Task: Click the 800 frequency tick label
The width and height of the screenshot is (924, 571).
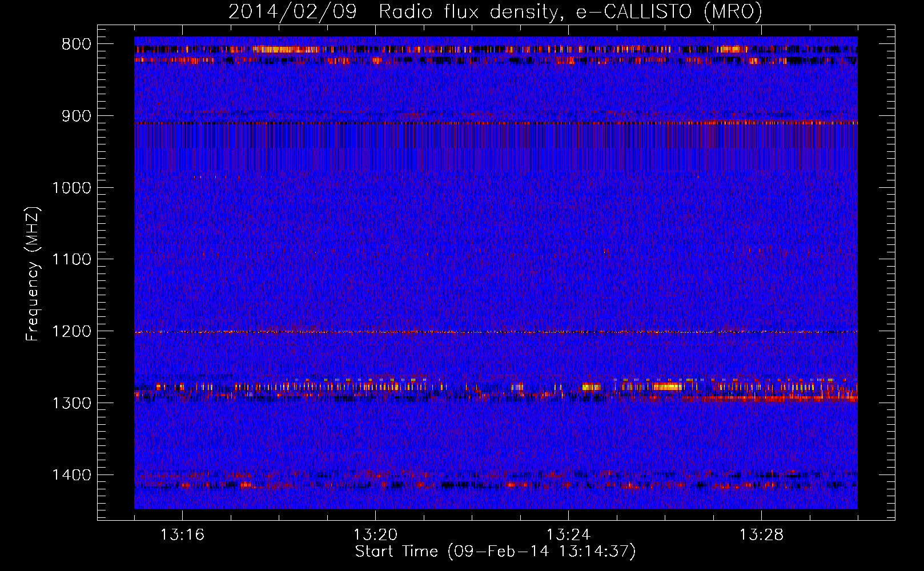Action: (x=77, y=45)
